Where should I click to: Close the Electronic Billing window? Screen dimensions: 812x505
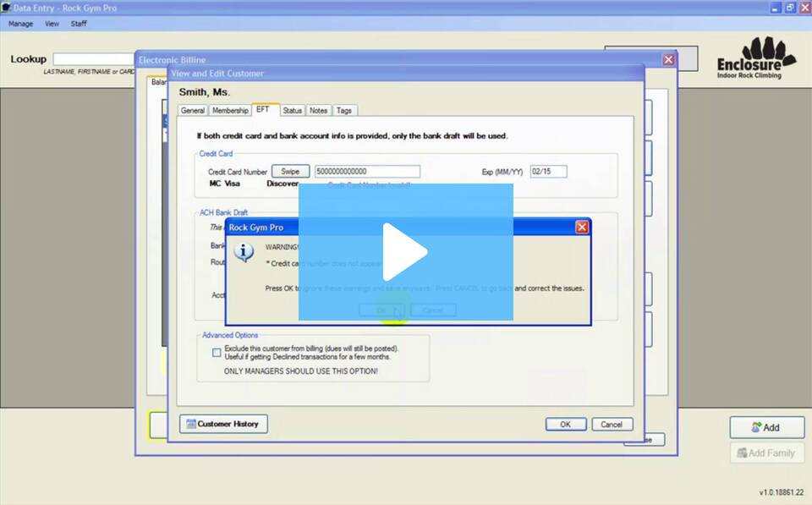point(668,59)
